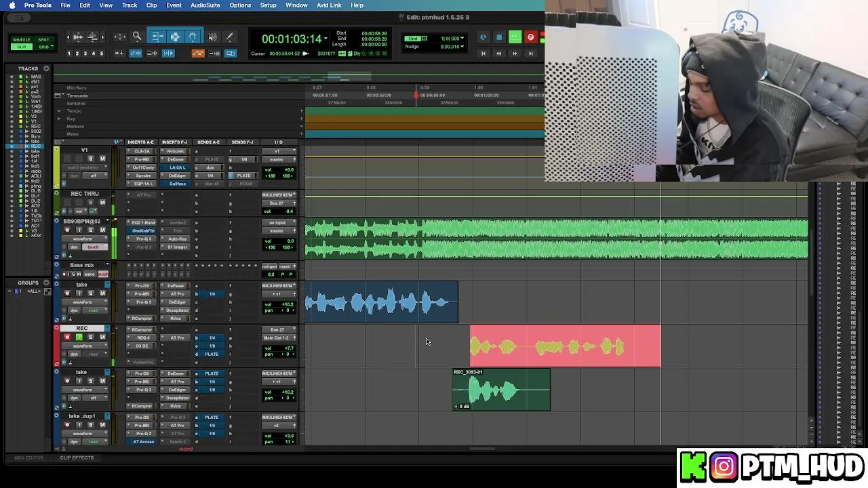Open BB90BPM@02 touch automation mode selector

[94, 247]
